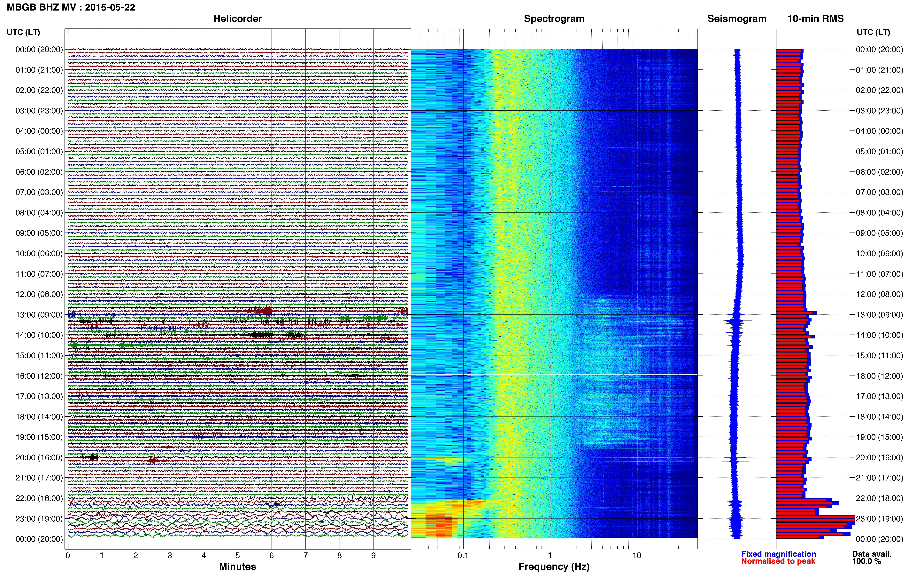The image size is (924, 578).
Task: Click left time label 16:00 (12:00)
Action: (x=39, y=376)
